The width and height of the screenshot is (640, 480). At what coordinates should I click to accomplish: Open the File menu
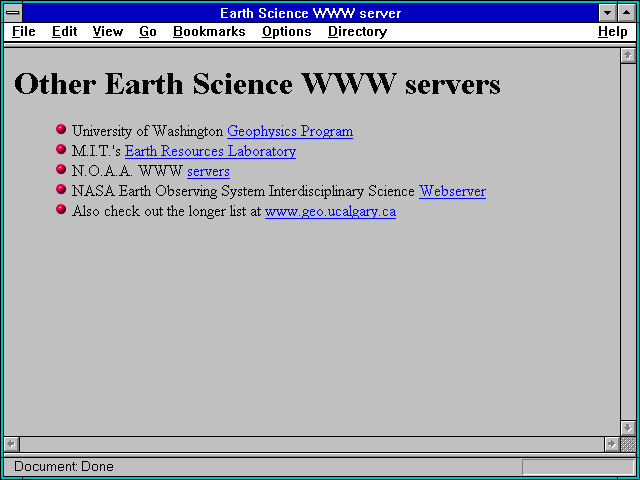pyautogui.click(x=24, y=32)
